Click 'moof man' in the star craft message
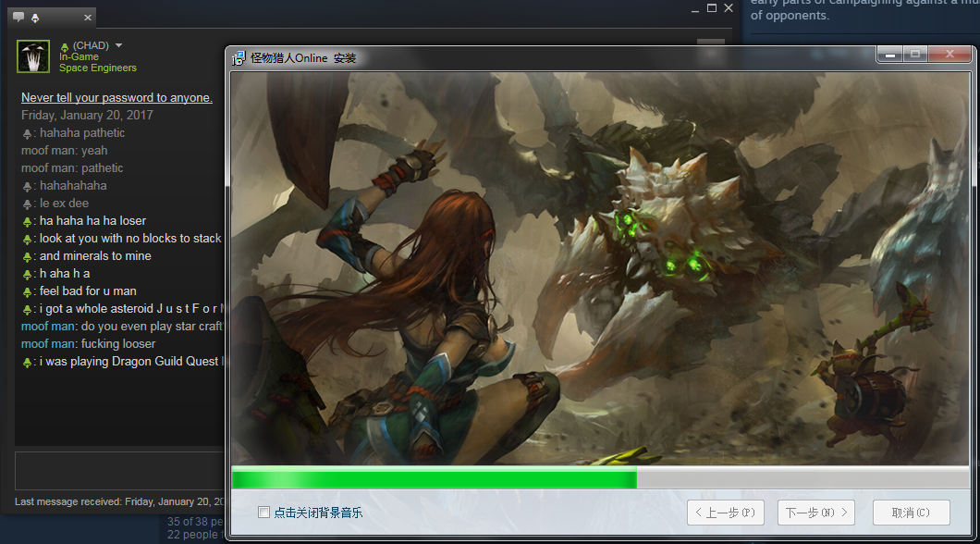The height and width of the screenshot is (544, 980). pyautogui.click(x=47, y=326)
